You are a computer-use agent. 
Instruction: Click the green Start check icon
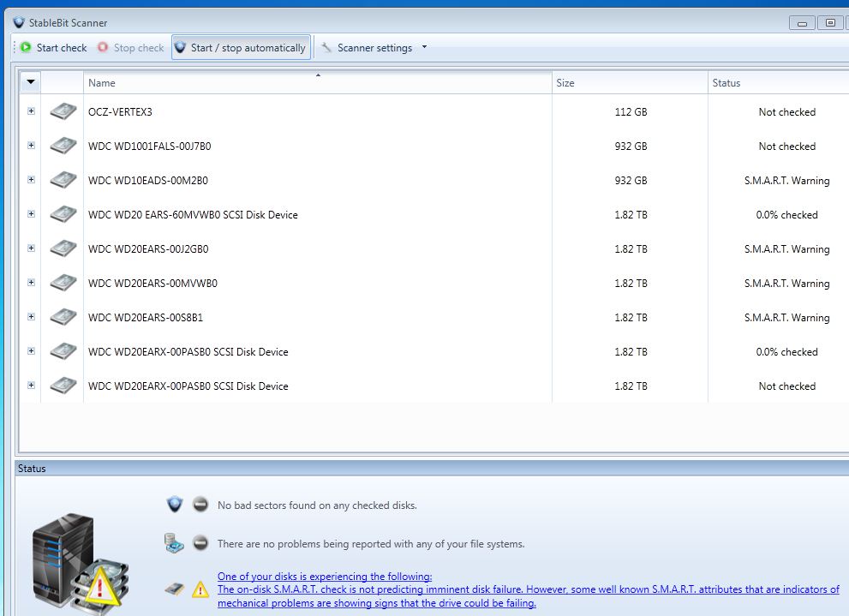[26, 48]
